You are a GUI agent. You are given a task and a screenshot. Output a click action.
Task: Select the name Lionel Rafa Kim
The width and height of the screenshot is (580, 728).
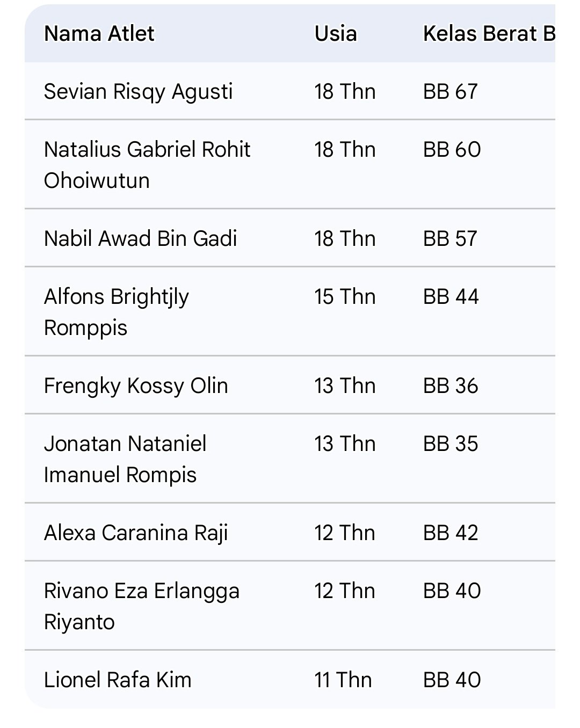pos(118,680)
